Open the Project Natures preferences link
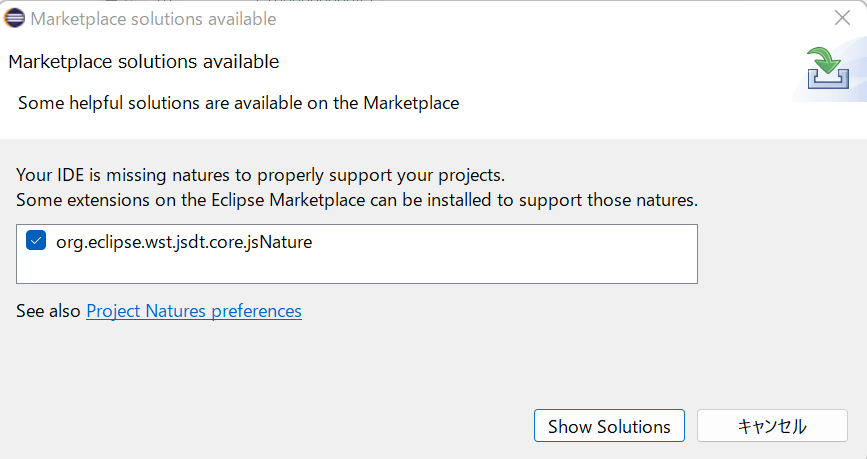This screenshot has width=867, height=459. point(194,311)
